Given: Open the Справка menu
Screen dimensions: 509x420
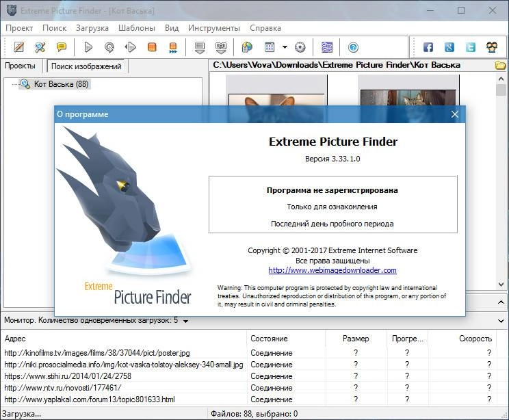Looking at the screenshot, I should coord(265,28).
